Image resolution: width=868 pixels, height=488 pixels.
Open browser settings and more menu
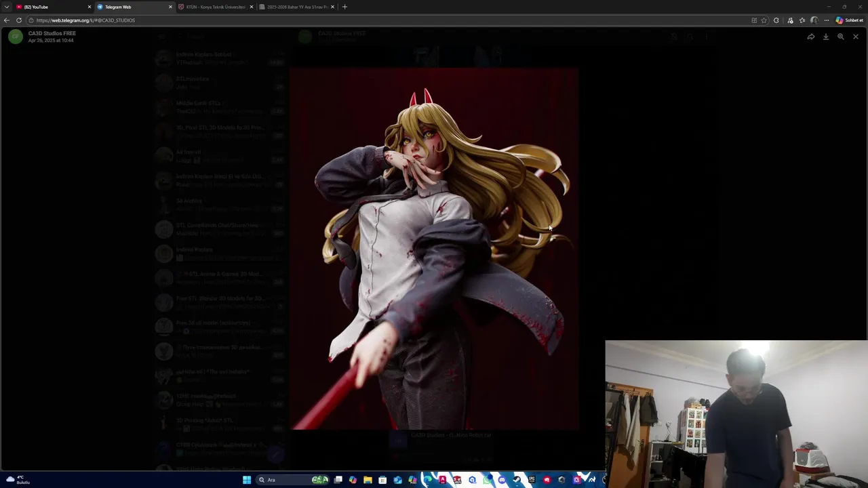[827, 20]
